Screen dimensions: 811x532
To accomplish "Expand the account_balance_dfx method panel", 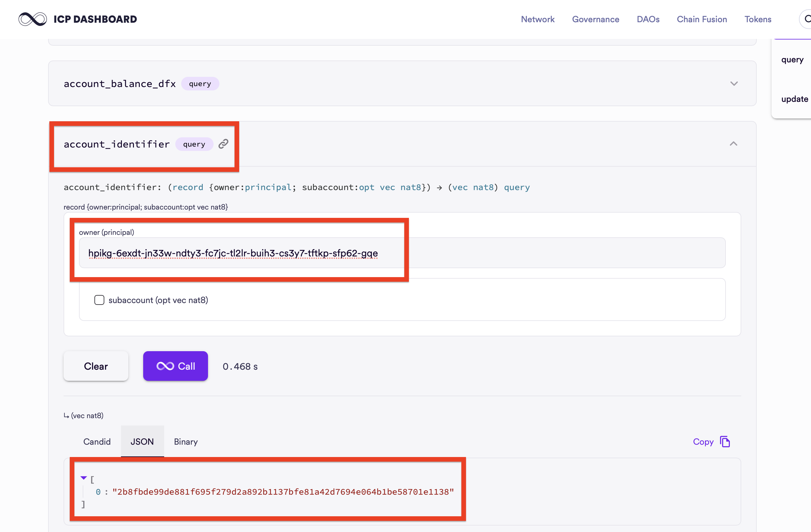I will click(x=734, y=84).
